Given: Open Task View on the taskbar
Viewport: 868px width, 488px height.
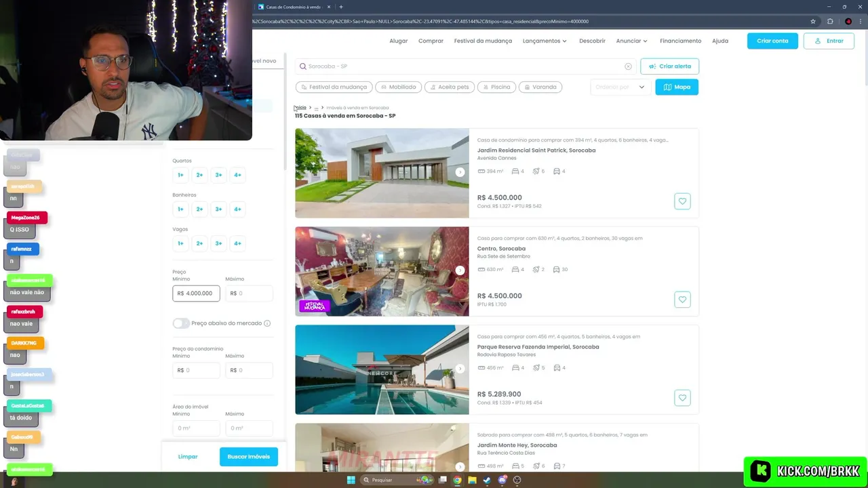Looking at the screenshot, I should (443, 480).
